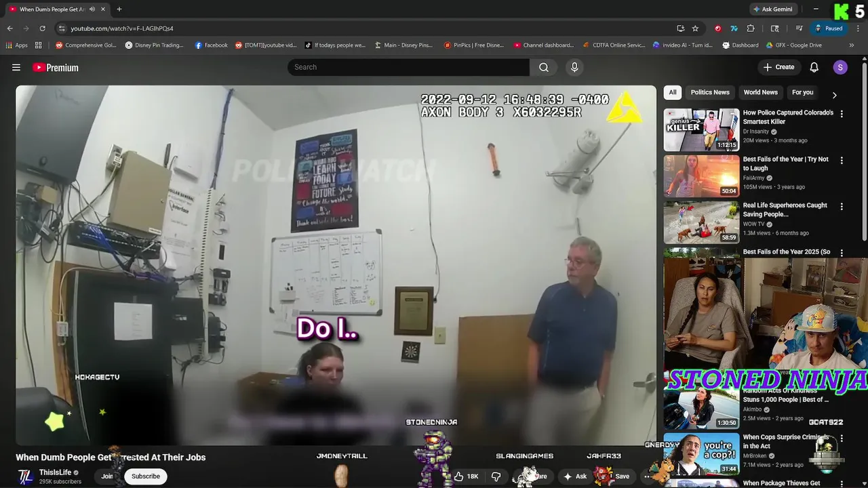The image size is (868, 488).
Task: Click the Dr Insanity channel name
Action: coord(755,131)
